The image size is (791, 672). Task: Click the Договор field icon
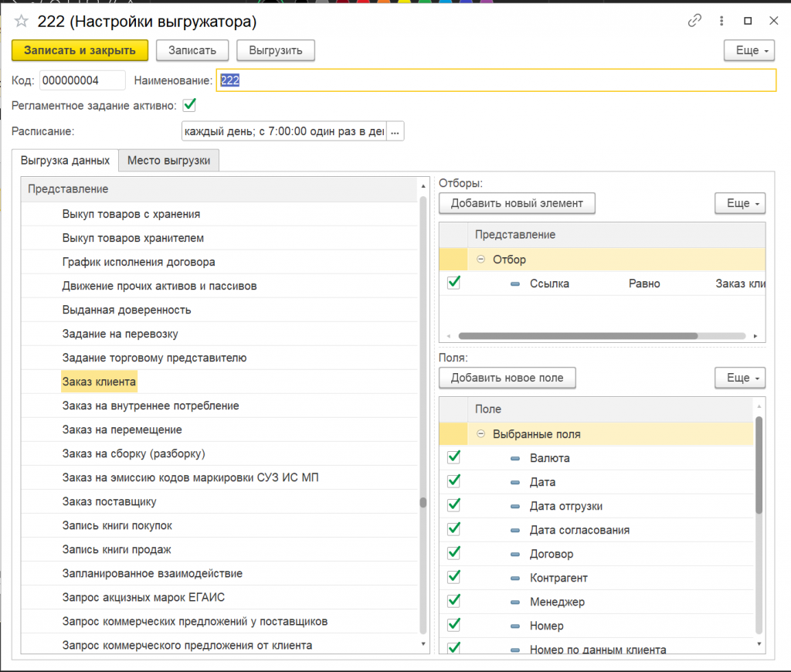(x=516, y=554)
